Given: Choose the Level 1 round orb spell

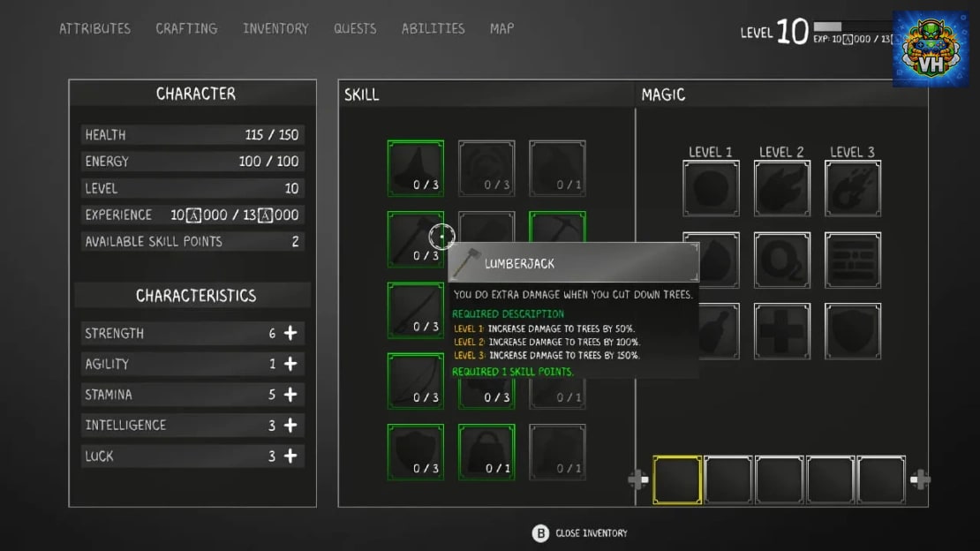Looking at the screenshot, I should (x=712, y=188).
